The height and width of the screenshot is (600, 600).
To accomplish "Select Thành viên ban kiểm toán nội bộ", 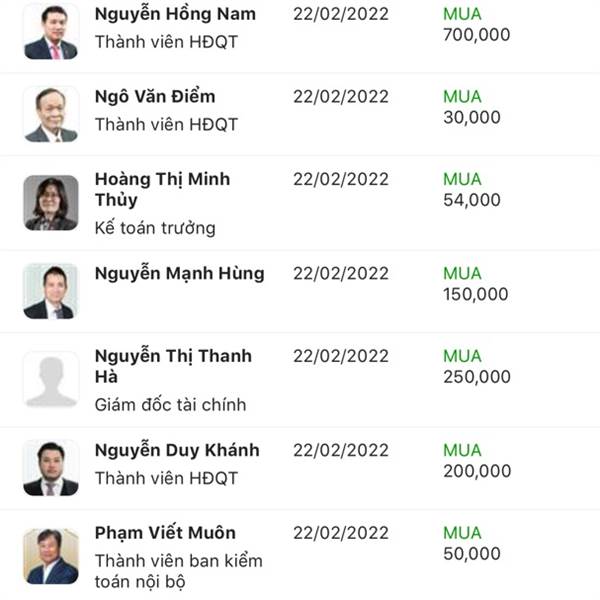I will [x=179, y=571].
